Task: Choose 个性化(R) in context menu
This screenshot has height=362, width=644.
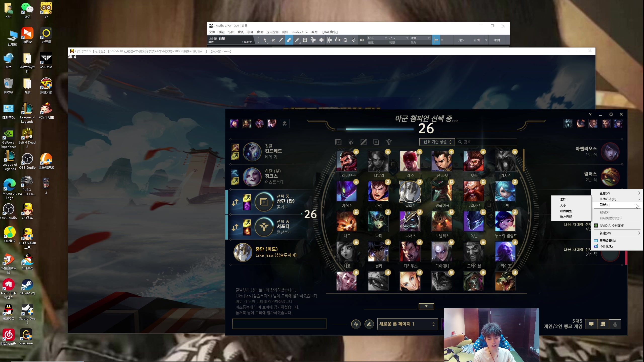Action: tap(617, 246)
